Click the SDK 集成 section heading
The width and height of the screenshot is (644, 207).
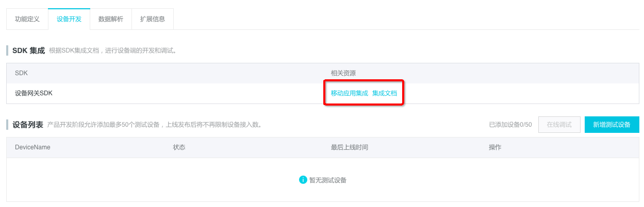point(28,50)
